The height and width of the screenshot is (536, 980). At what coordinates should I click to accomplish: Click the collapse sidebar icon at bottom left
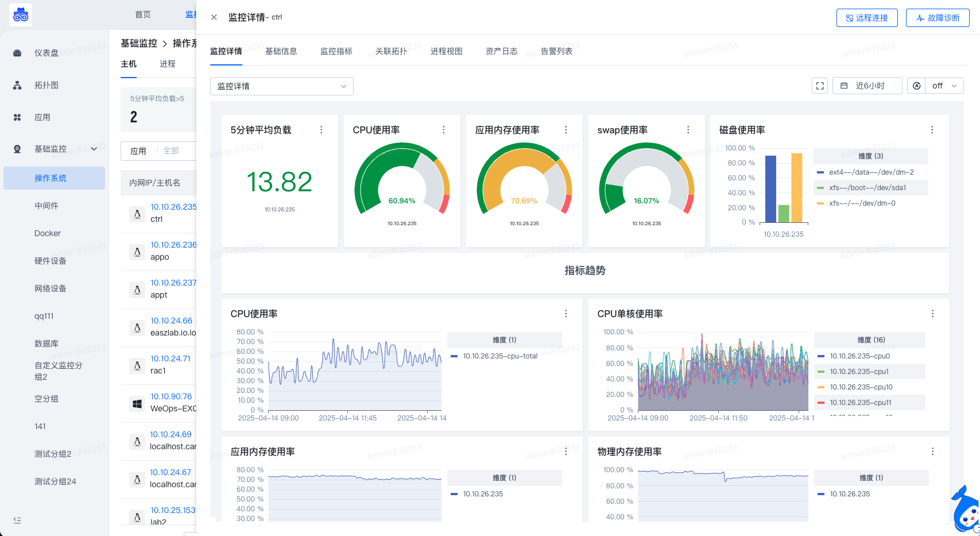tap(17, 520)
